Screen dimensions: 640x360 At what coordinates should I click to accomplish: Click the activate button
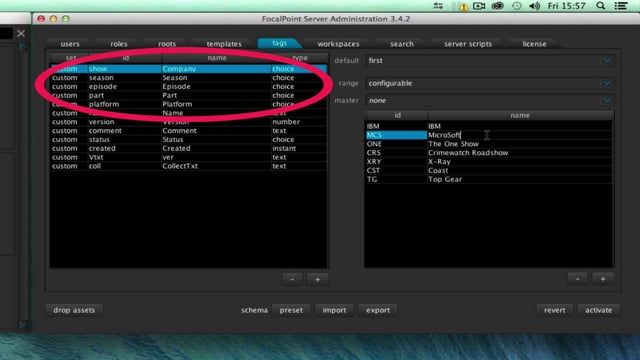point(598,310)
